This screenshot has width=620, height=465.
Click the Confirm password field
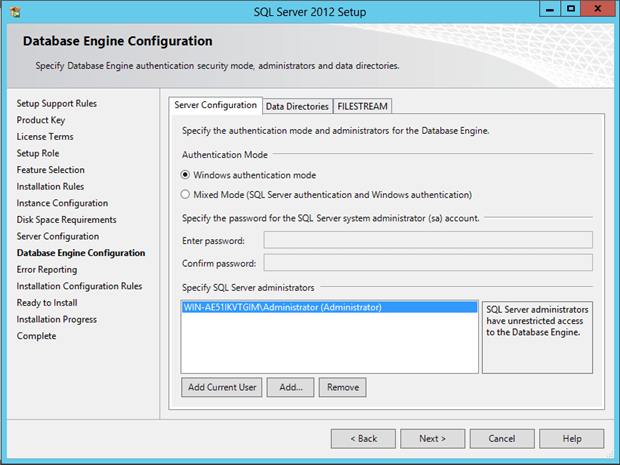click(x=428, y=263)
